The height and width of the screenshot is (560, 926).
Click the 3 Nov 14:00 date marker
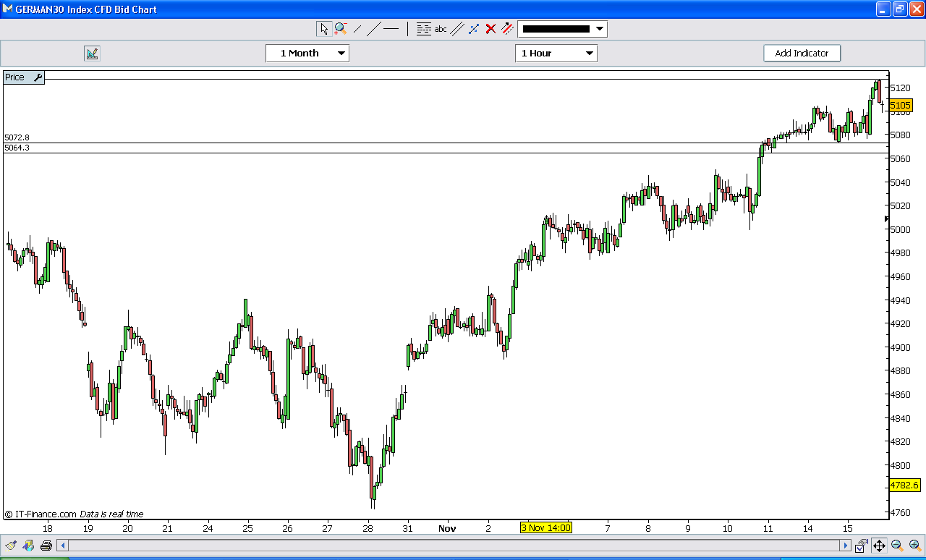(x=546, y=527)
